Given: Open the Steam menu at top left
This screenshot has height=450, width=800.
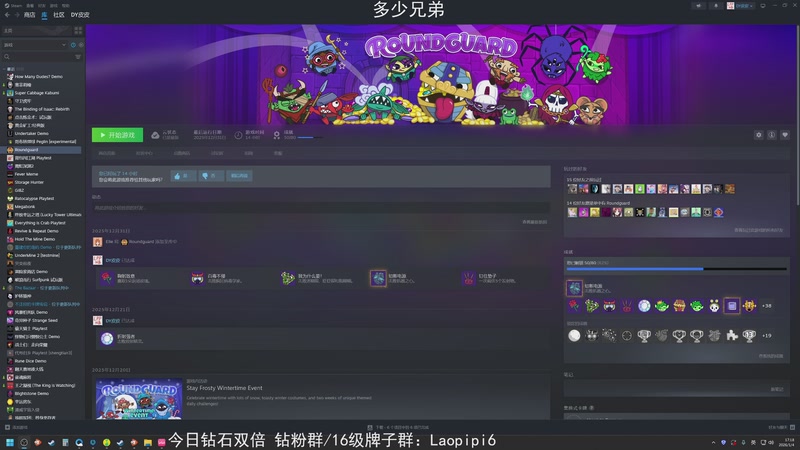Looking at the screenshot, I should 13,6.
